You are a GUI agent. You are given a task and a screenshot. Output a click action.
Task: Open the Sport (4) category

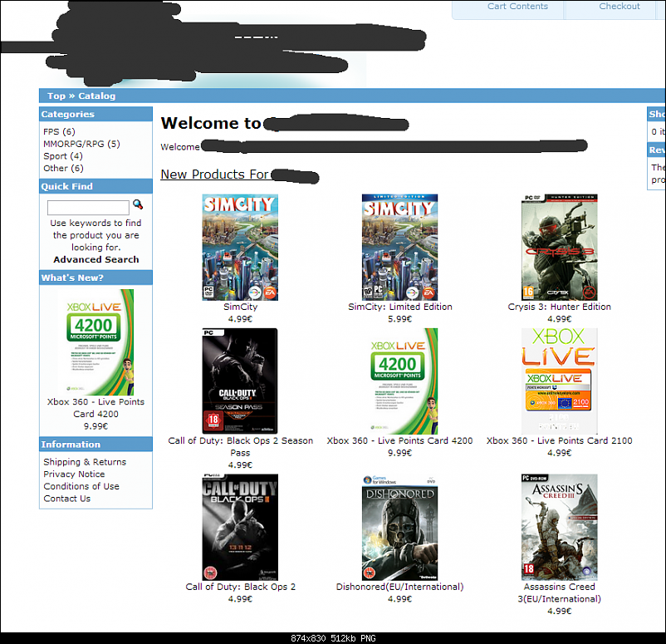(x=63, y=156)
